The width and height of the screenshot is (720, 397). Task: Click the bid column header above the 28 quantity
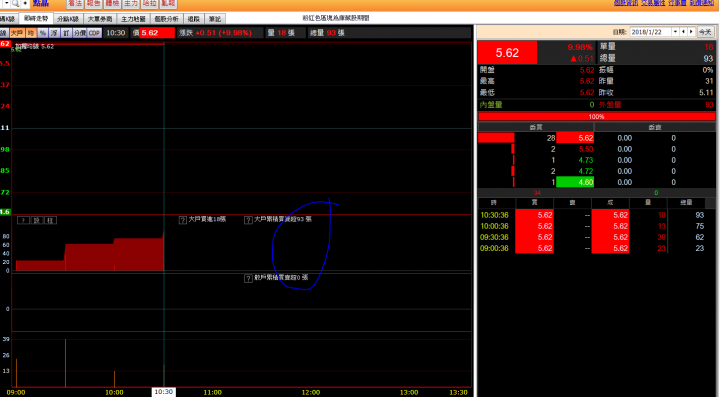(x=536, y=127)
